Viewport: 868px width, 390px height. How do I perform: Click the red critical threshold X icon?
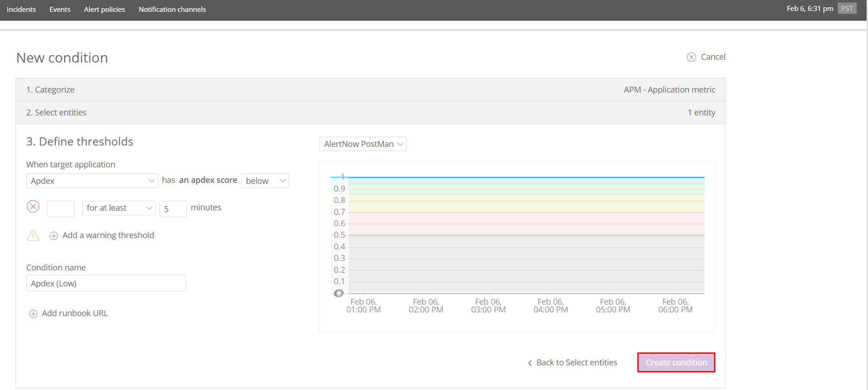[x=33, y=207]
